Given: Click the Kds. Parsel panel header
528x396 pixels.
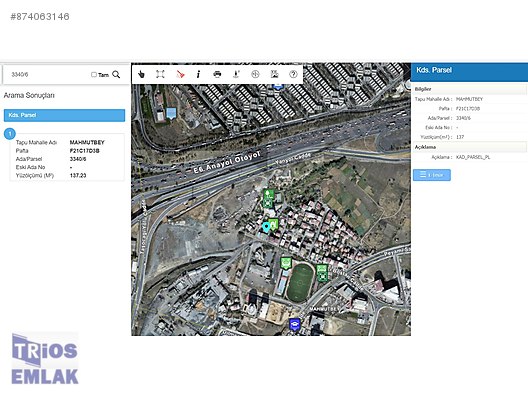Looking at the screenshot, I should coord(469,72).
